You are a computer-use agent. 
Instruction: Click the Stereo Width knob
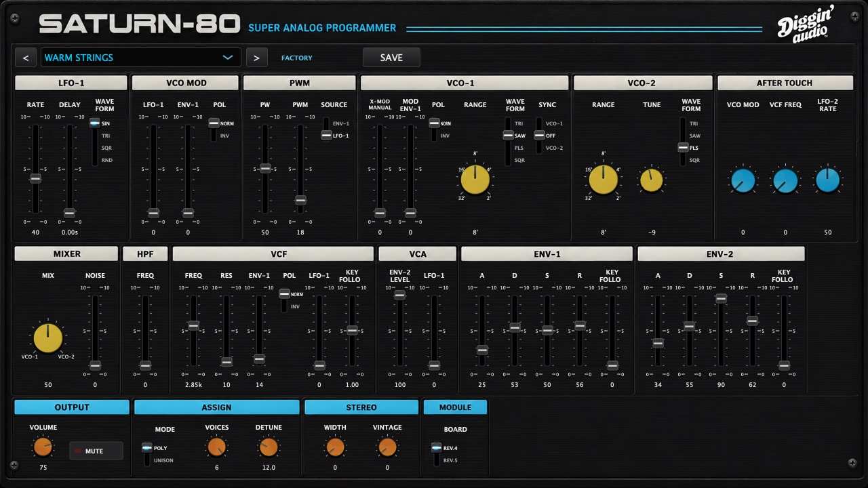pos(335,447)
